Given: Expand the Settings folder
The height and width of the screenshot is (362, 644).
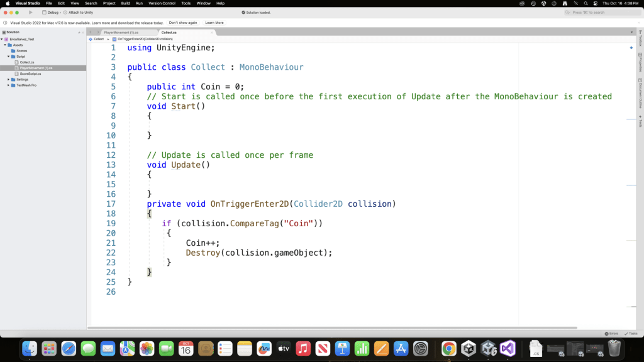Looking at the screenshot, I should (x=9, y=79).
